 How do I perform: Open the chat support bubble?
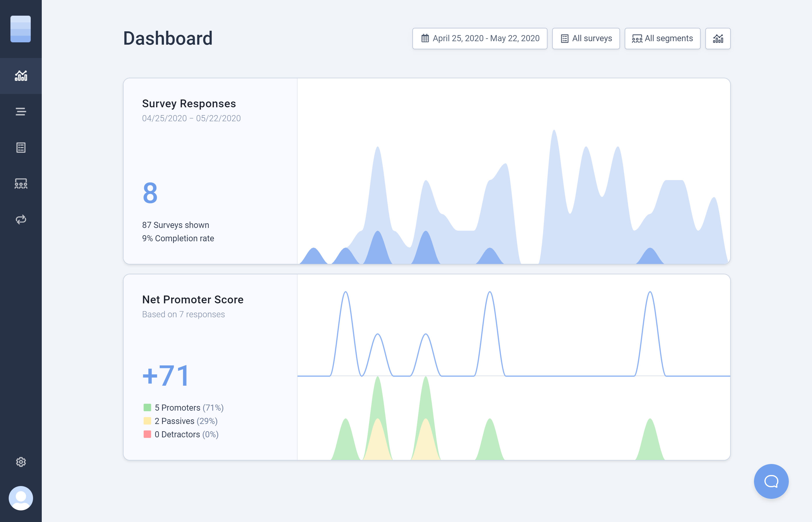(x=771, y=481)
